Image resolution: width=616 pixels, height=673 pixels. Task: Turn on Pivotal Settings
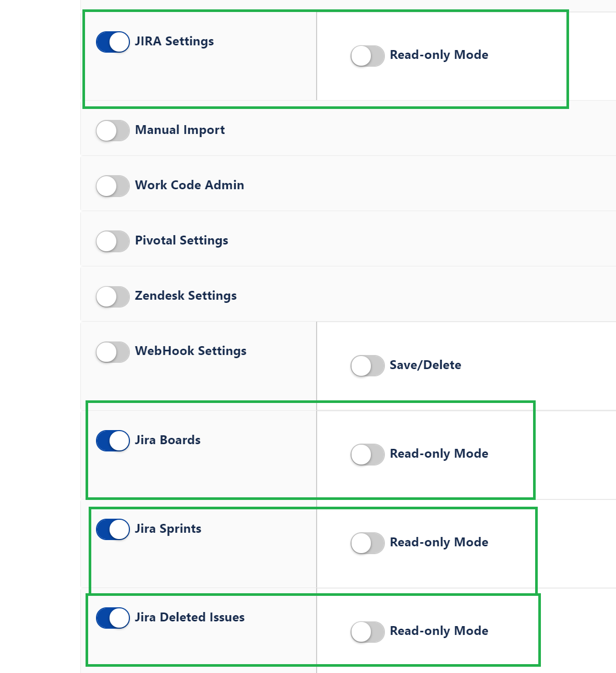click(112, 241)
